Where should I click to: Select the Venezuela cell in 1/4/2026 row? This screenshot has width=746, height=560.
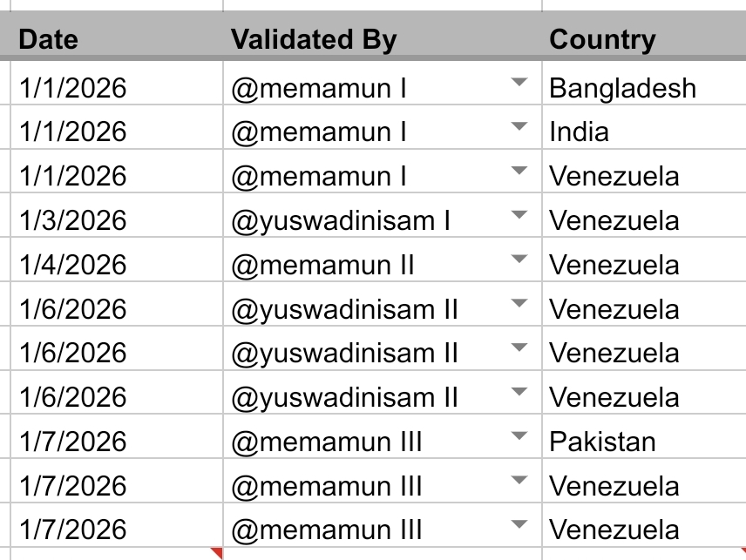(x=644, y=260)
